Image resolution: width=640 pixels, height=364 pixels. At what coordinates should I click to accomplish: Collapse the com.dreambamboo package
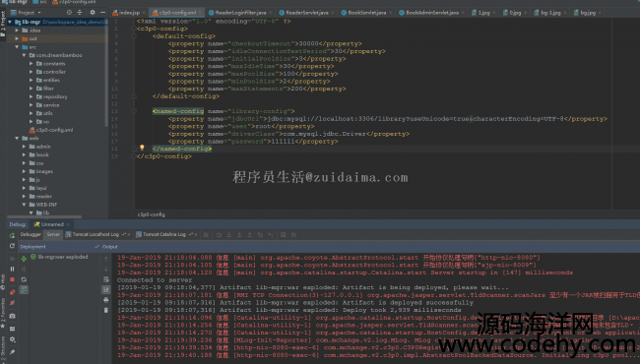tap(24, 55)
